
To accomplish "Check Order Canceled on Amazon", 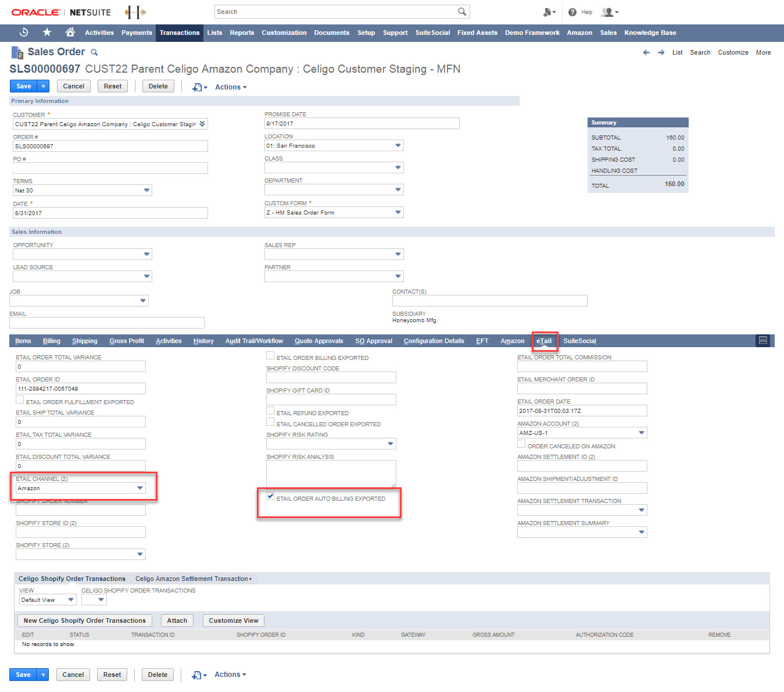I will tap(521, 444).
